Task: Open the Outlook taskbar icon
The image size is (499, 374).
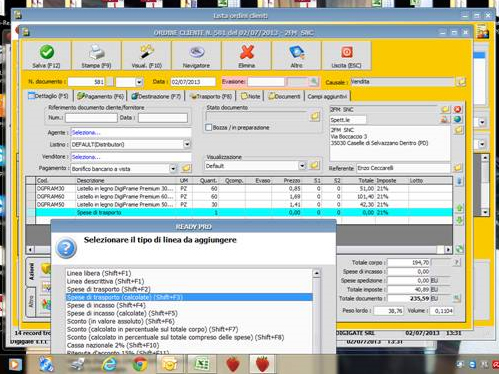Action: pos(170,364)
